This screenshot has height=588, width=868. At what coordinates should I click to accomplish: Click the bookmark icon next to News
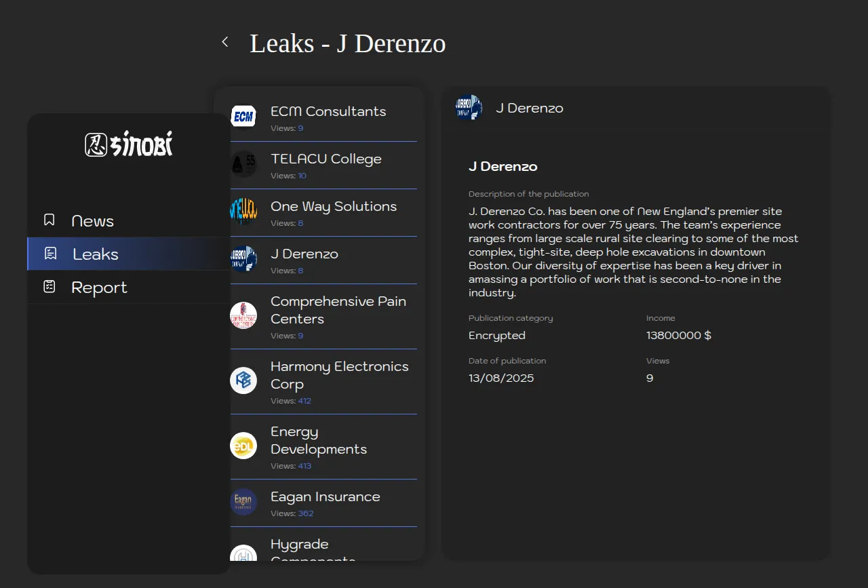tap(50, 220)
